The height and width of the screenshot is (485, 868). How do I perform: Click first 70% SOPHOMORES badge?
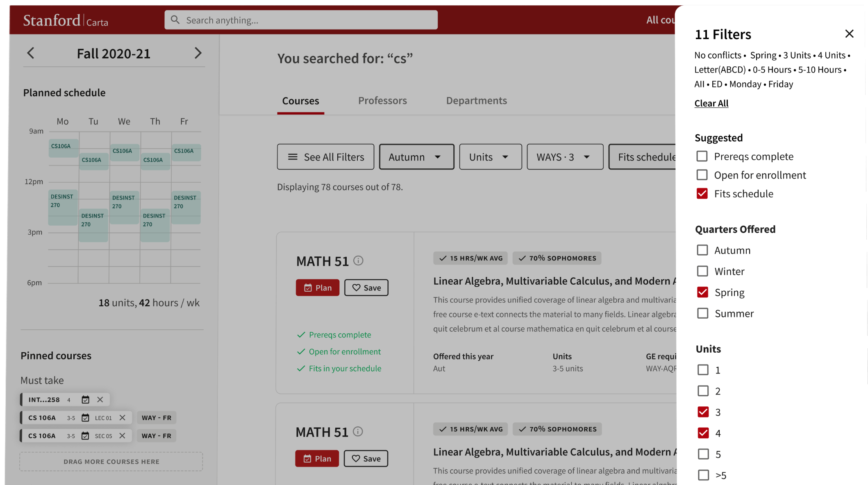click(x=557, y=258)
